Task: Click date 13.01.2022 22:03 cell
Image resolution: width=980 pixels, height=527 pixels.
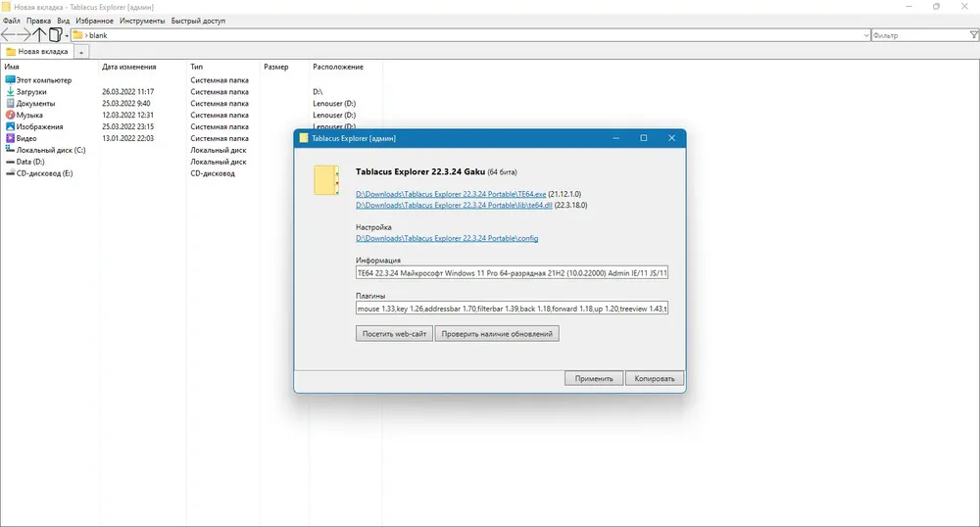Action: pyautogui.click(x=128, y=139)
